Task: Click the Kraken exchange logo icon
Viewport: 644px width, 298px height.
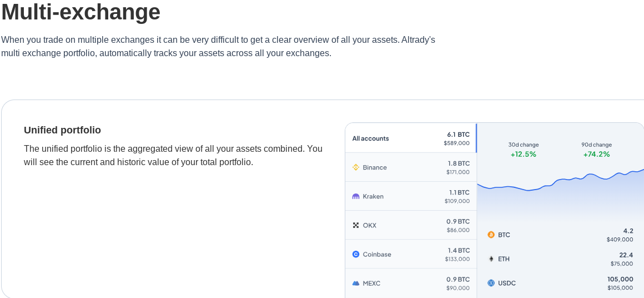Action: coord(356,196)
